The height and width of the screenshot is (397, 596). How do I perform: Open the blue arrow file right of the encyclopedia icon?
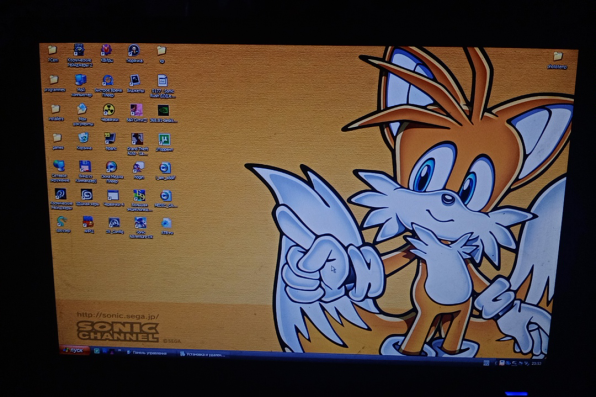click(166, 199)
